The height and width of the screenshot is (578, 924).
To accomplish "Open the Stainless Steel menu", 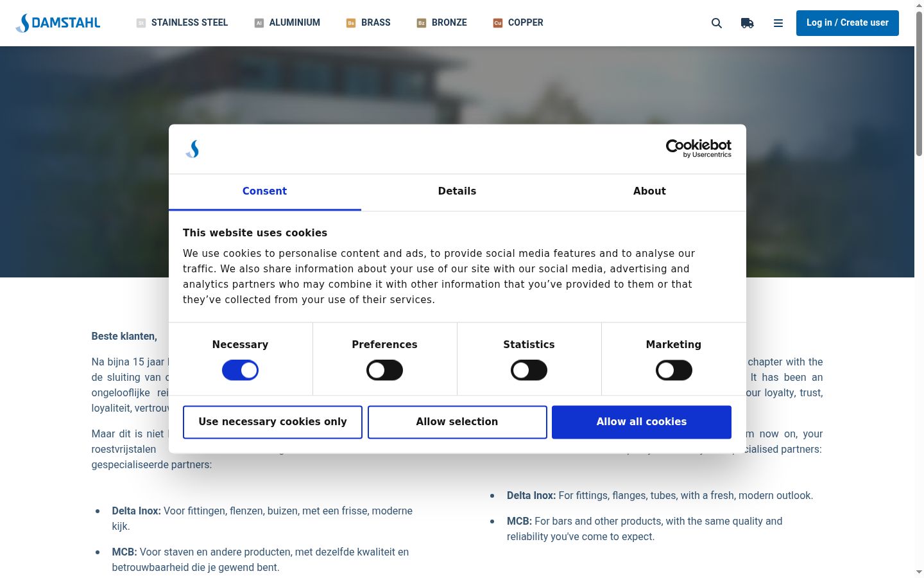I will [x=182, y=22].
